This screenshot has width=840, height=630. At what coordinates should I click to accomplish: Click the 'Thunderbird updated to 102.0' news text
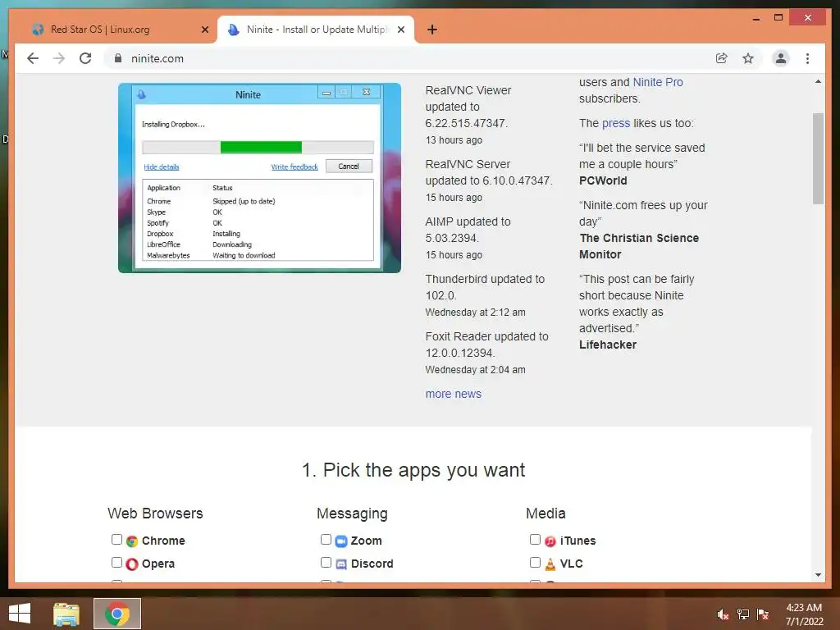coord(485,287)
